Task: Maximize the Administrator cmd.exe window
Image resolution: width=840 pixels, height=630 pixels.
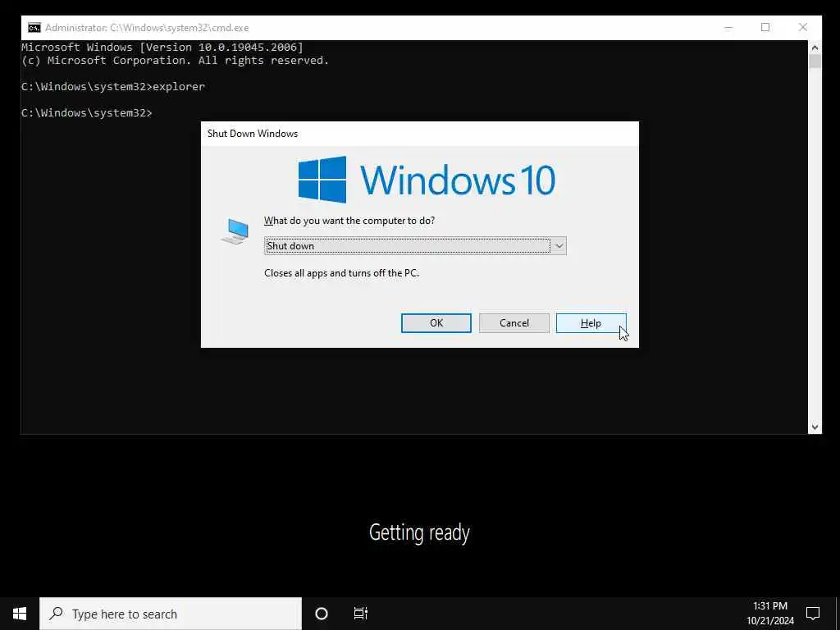Action: [765, 28]
